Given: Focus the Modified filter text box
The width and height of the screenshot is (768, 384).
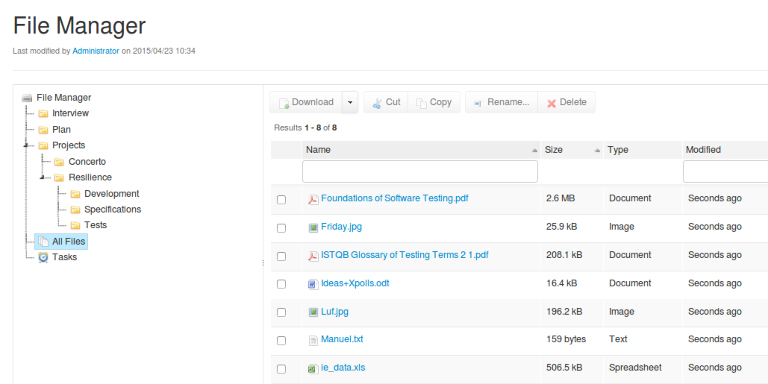Looking at the screenshot, I should coord(726,171).
